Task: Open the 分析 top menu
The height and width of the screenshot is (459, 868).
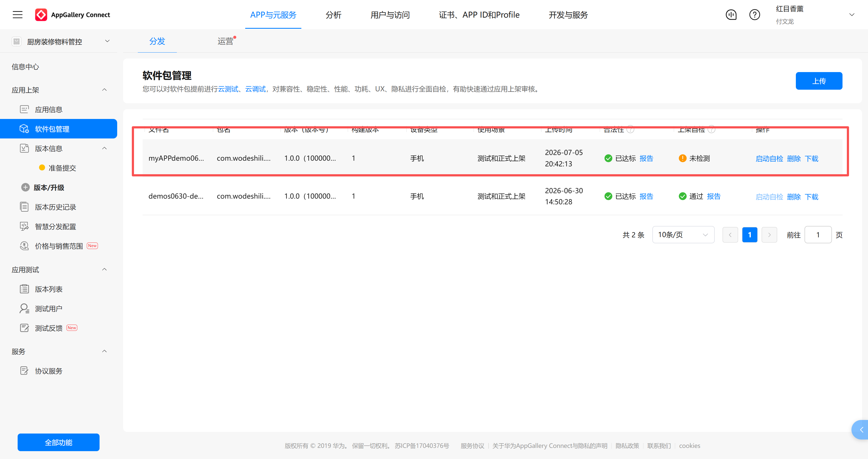Action: pos(333,15)
